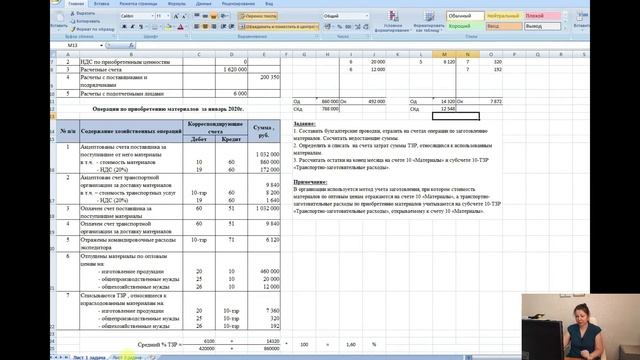Expand the Clipboard group dialog launcher
The width and height of the screenshot is (640, 360).
[113, 36]
